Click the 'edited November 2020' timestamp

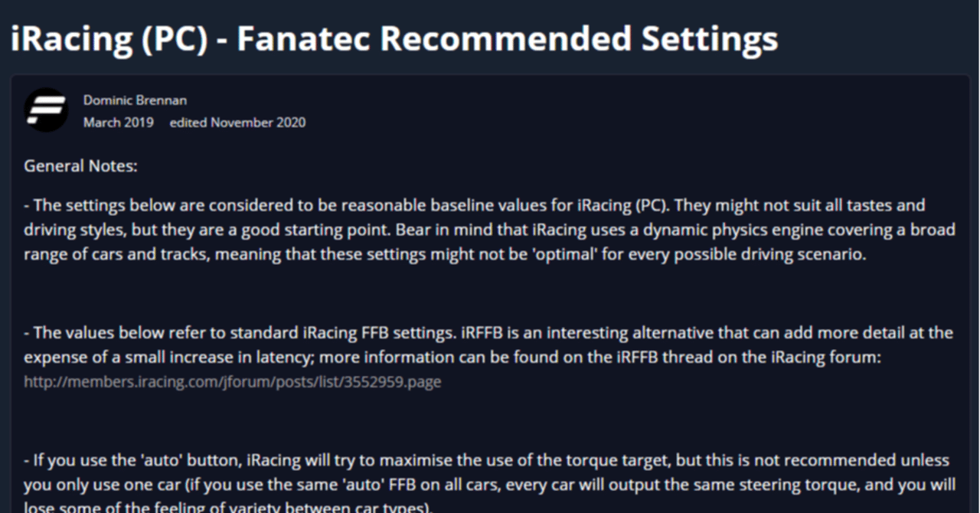click(238, 123)
